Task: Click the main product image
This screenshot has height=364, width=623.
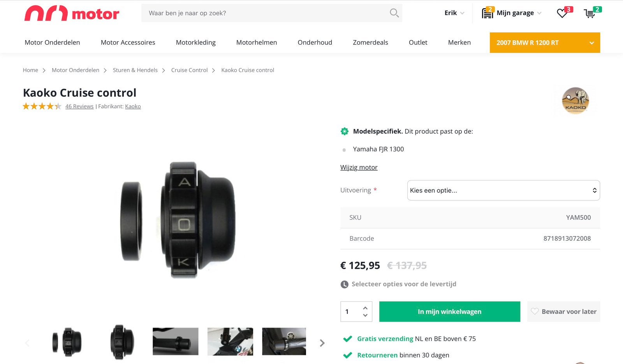Action: point(178,220)
